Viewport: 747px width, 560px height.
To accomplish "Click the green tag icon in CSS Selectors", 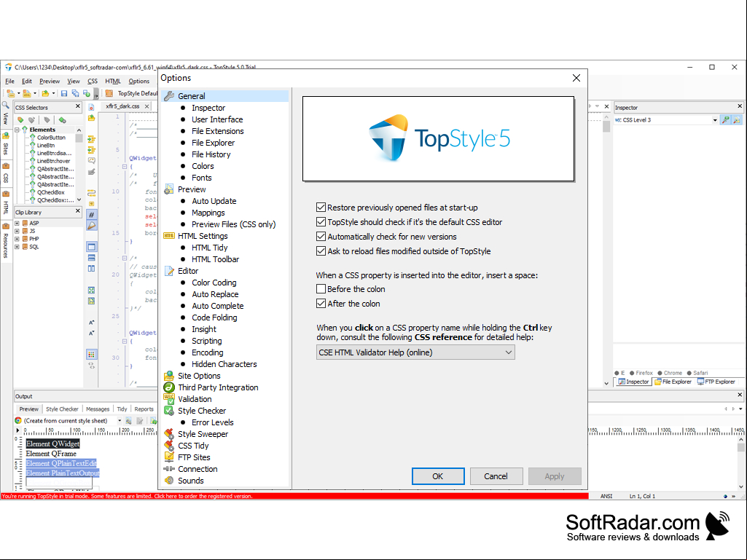I will coord(63,119).
